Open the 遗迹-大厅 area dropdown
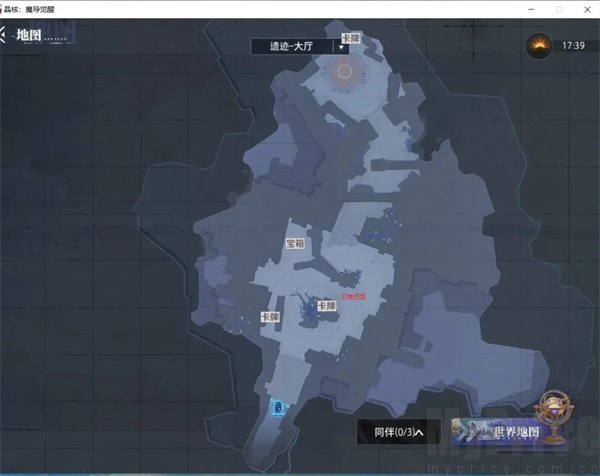The height and width of the screenshot is (476, 600). pyautogui.click(x=300, y=47)
